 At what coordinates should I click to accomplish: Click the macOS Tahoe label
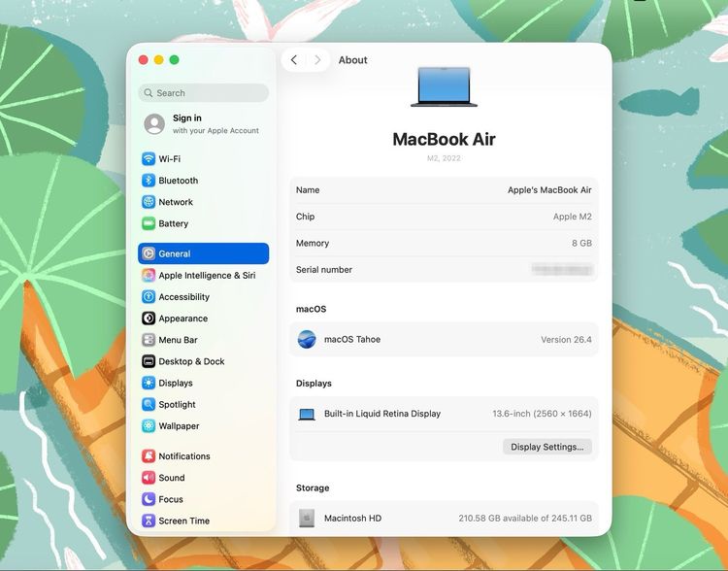[352, 339]
